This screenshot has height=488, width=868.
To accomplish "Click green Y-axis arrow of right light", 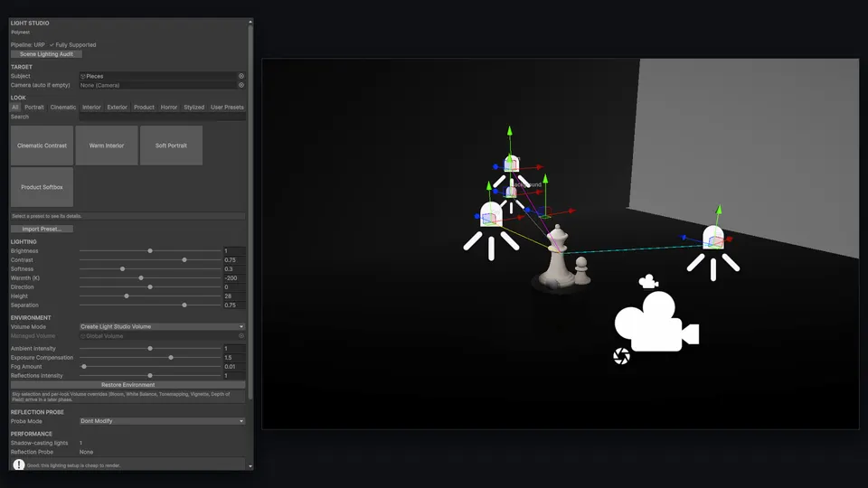I will (719, 210).
